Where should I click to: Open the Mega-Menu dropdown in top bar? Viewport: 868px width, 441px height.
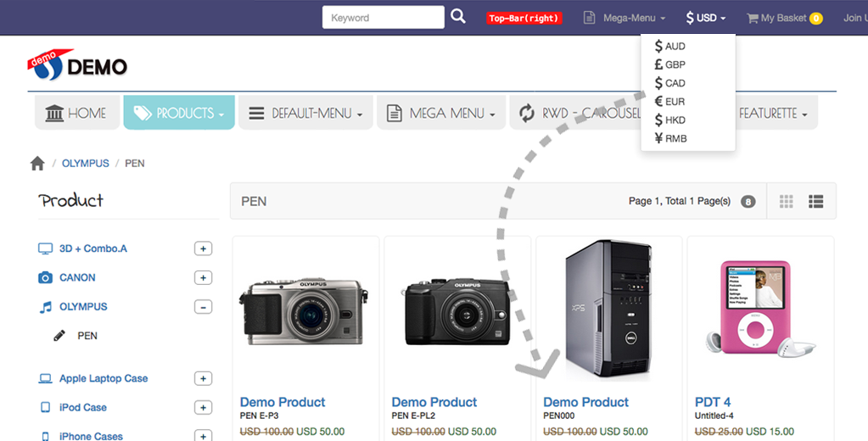tap(634, 18)
